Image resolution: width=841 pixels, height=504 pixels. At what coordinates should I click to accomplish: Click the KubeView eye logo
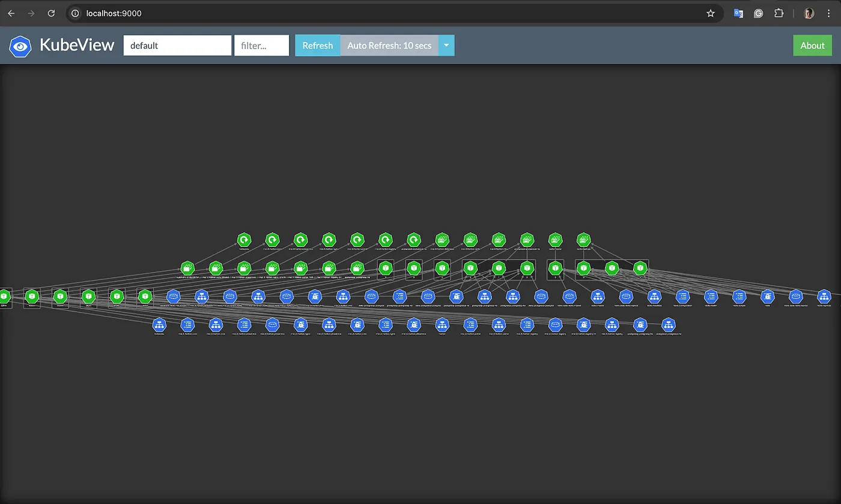[x=20, y=45]
